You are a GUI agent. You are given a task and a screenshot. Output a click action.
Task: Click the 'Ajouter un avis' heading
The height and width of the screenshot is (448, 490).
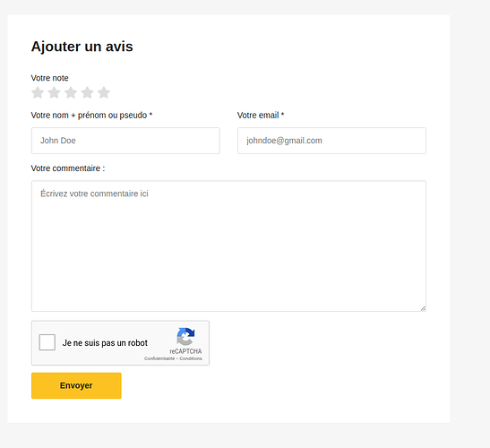(82, 47)
